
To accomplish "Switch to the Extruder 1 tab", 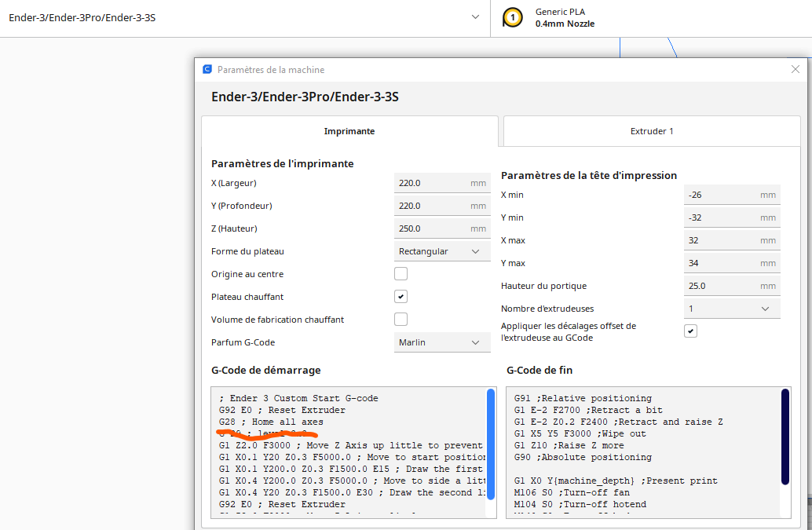I will point(652,131).
